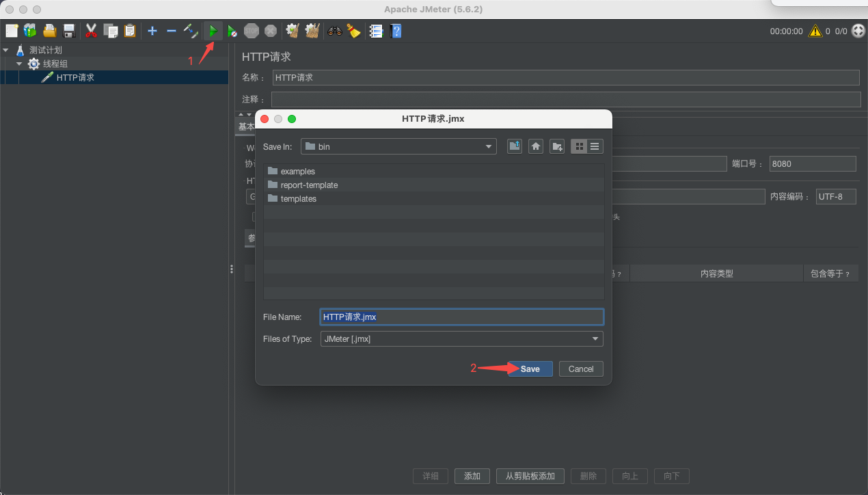Click Cancel button in dialog
This screenshot has height=495, width=868.
pos(581,369)
